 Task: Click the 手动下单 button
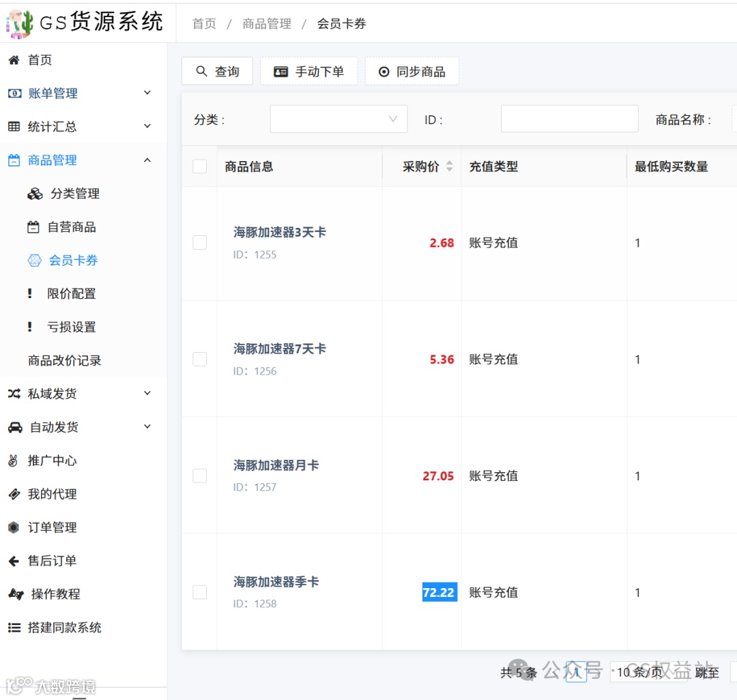309,72
